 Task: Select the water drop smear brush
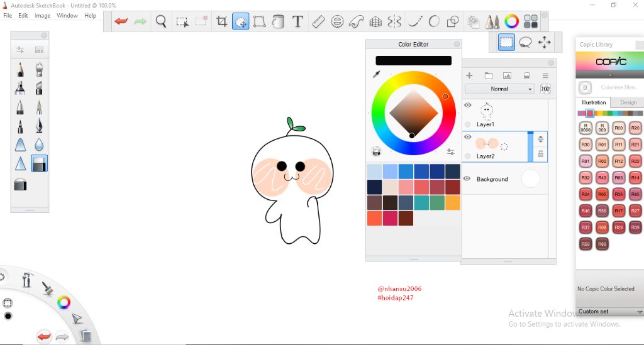pyautogui.click(x=40, y=145)
